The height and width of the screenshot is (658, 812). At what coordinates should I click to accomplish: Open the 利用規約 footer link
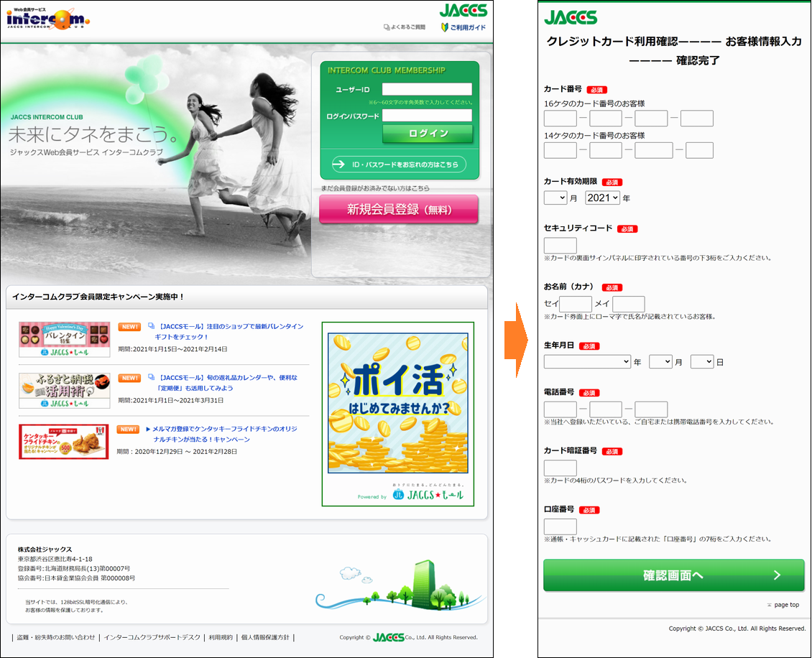coord(221,637)
